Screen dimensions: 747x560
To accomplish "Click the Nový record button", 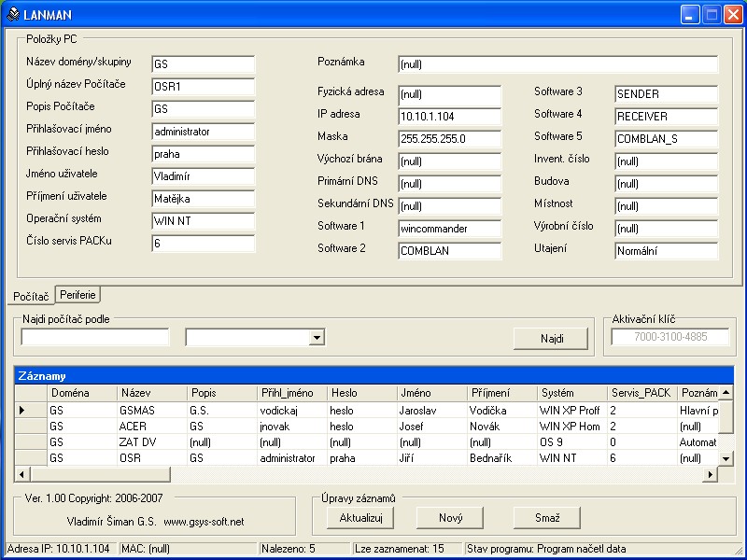I will click(450, 517).
